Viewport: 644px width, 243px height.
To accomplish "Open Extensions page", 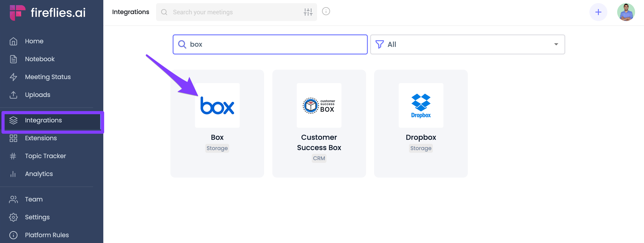I will 41,138.
